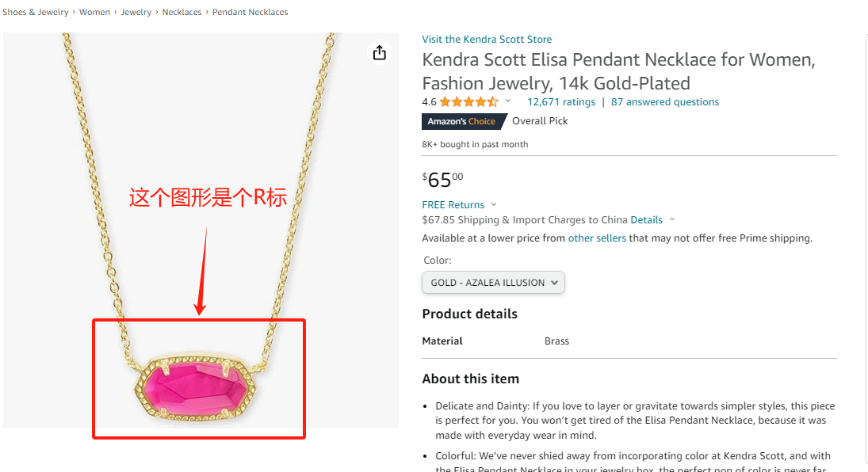Click the star rating icons
The image size is (868, 472).
[468, 102]
